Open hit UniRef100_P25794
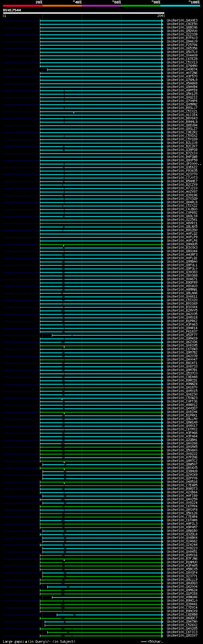The height and width of the screenshot is (644, 203). pos(182,45)
